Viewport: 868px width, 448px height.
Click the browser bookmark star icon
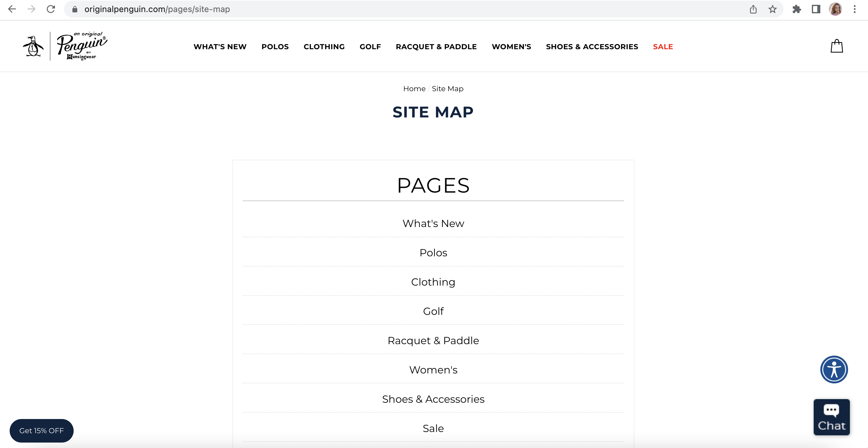pos(773,9)
